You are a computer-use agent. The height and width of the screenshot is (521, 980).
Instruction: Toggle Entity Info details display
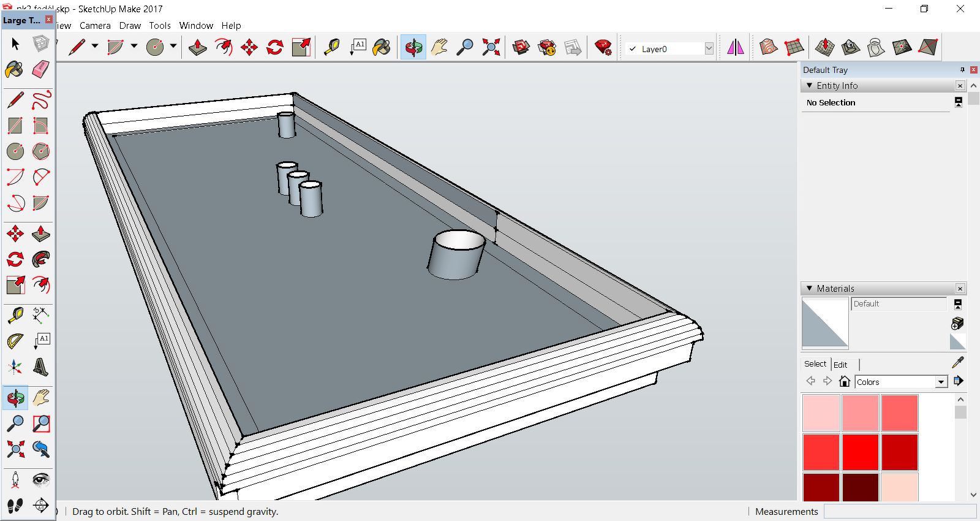959,102
